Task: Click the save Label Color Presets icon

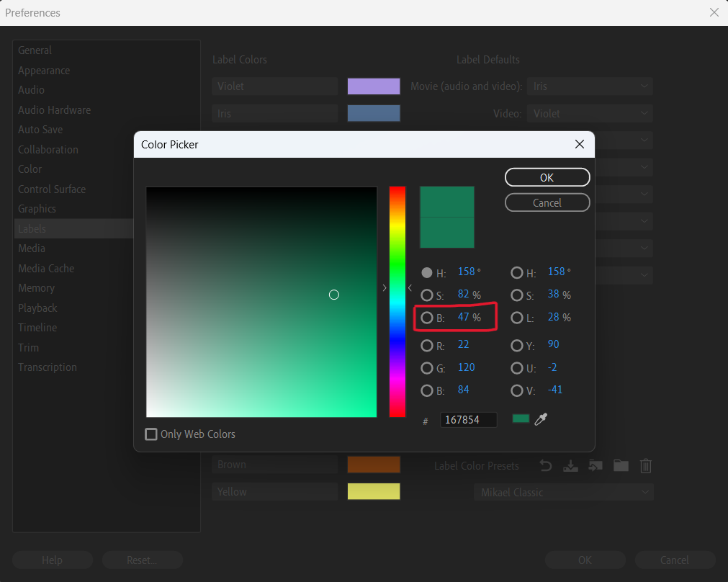Action: [570, 466]
